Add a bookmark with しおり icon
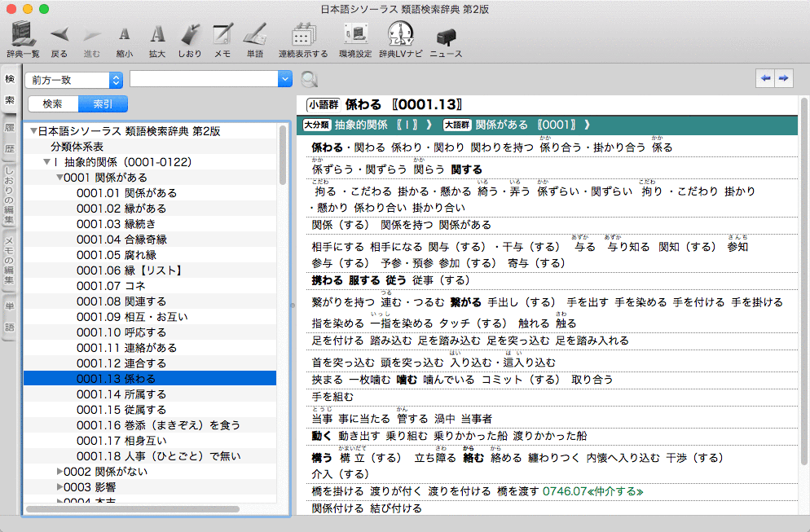Viewport: 810px width, 532px height. coord(189,34)
